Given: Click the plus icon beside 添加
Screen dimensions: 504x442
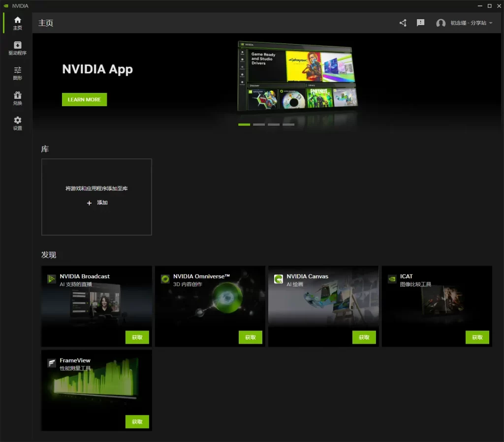Looking at the screenshot, I should pos(90,203).
